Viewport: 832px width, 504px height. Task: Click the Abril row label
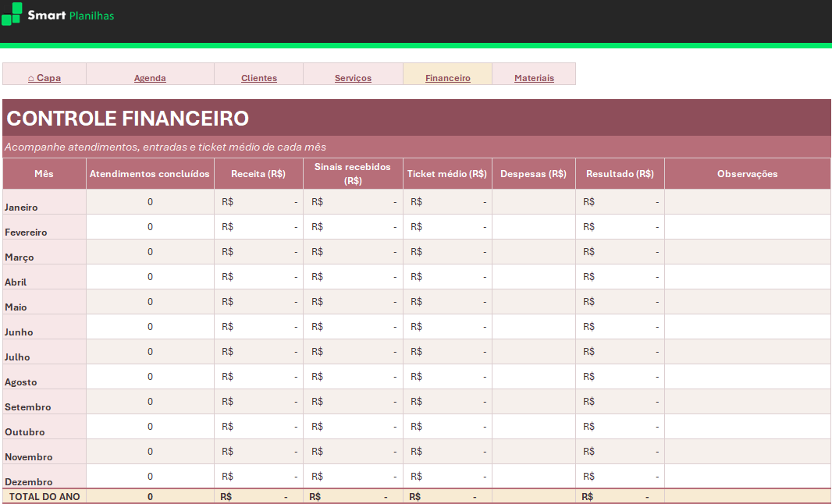[44, 276]
